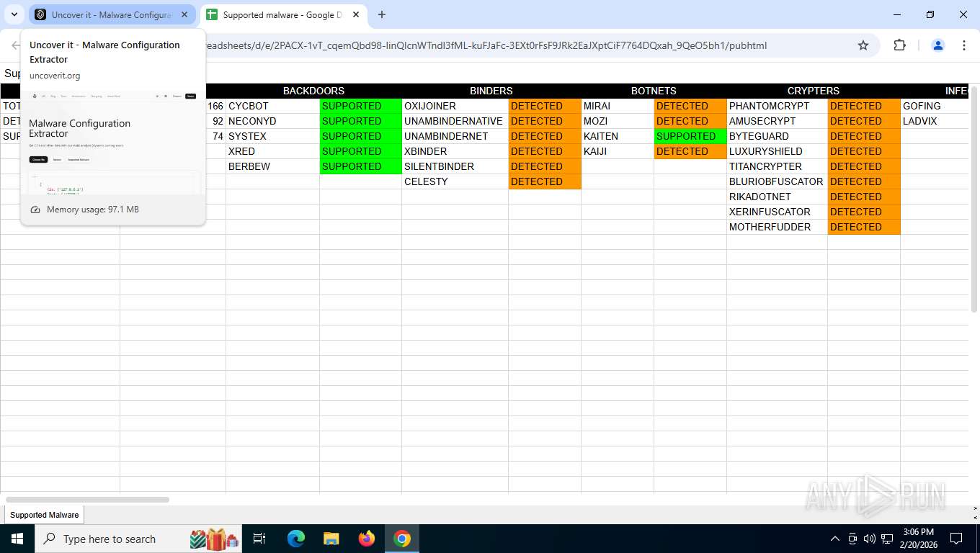
Task: Click the MOTHERFUDDER cell
Action: pos(777,227)
